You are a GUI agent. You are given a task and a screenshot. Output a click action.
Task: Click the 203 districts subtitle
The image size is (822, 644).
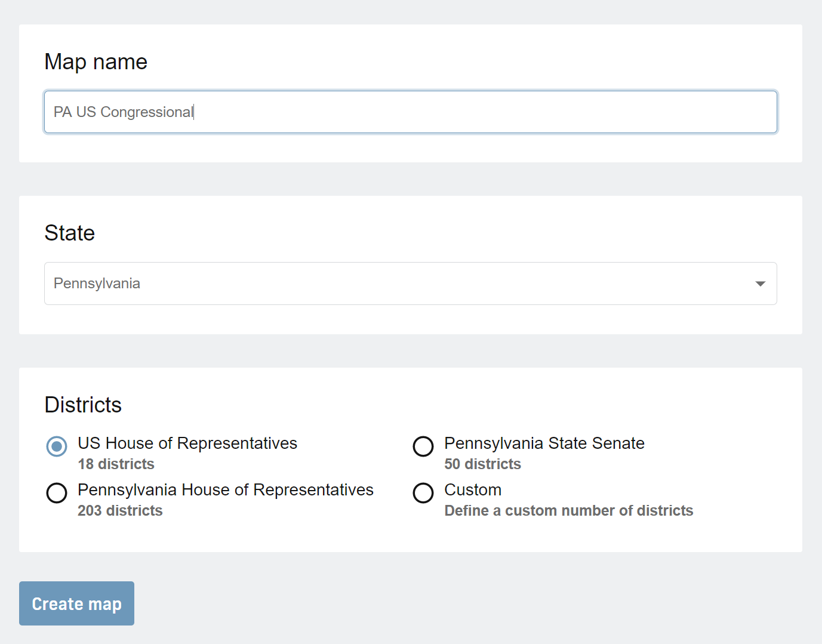[x=120, y=510]
